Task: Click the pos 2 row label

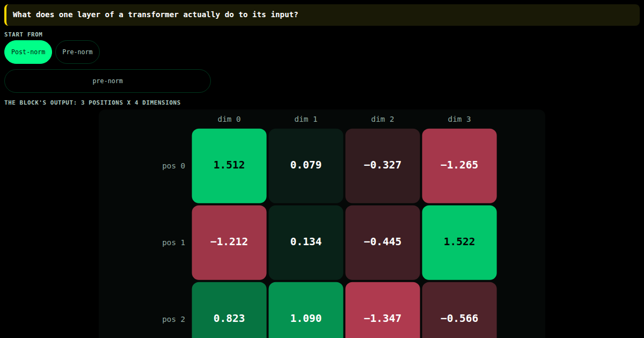Action: coord(174,319)
